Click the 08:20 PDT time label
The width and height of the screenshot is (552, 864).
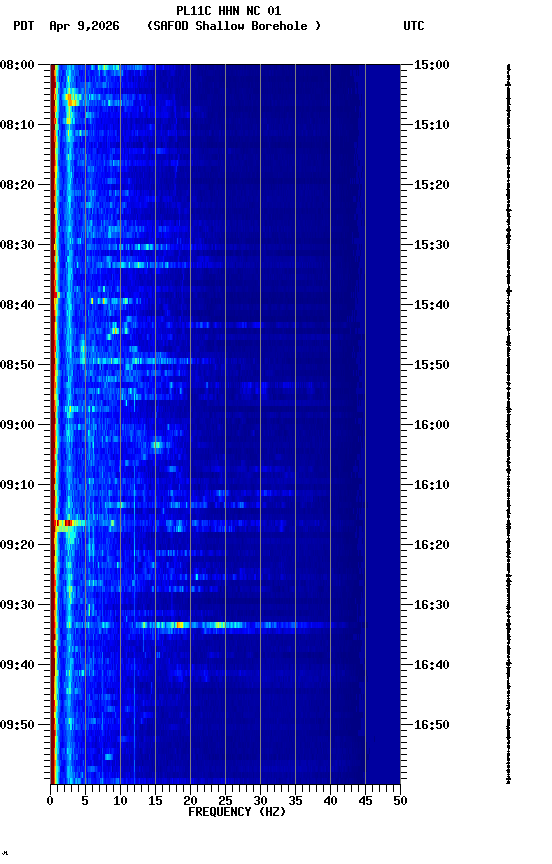click(17, 185)
